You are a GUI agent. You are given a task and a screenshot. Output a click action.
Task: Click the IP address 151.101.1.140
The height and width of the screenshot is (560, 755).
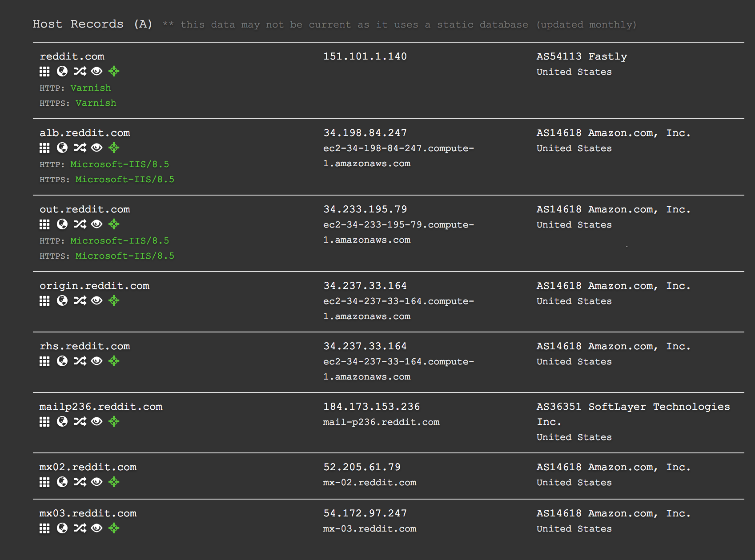click(365, 56)
